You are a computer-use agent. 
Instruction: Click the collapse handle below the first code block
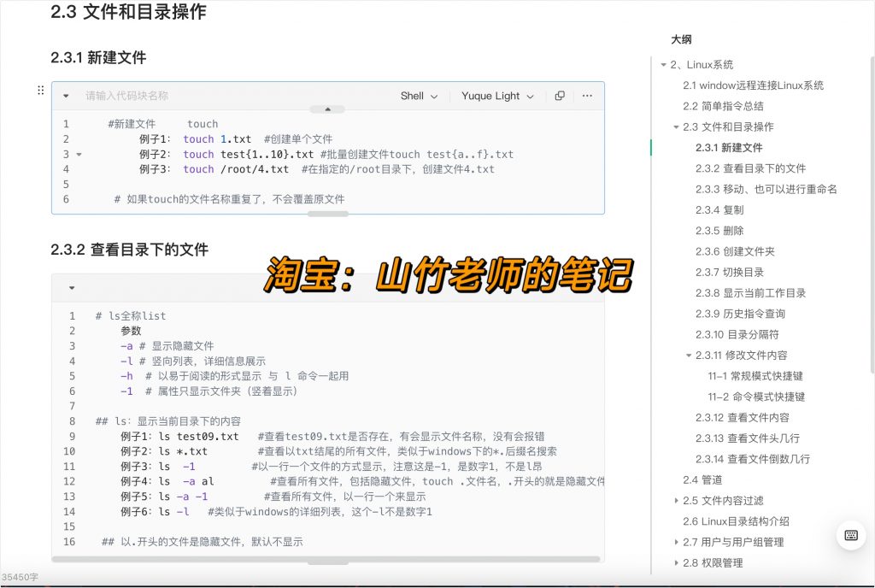coord(327,215)
